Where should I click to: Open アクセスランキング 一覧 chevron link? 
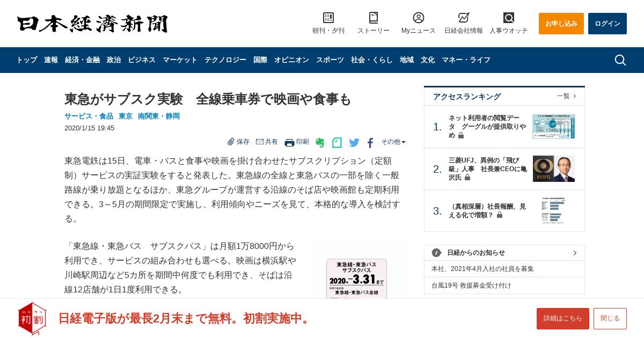[567, 96]
